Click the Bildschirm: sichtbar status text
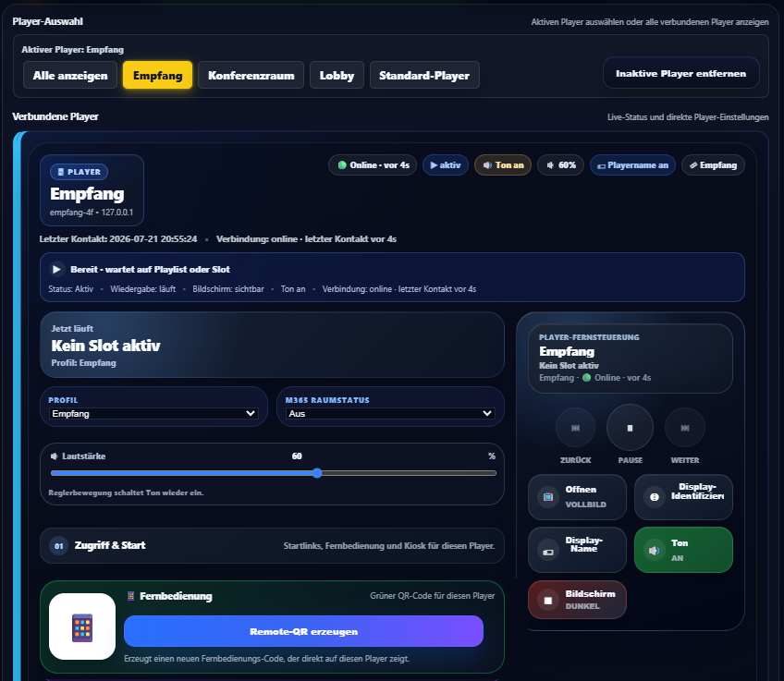The height and width of the screenshot is (681, 784). click(228, 289)
